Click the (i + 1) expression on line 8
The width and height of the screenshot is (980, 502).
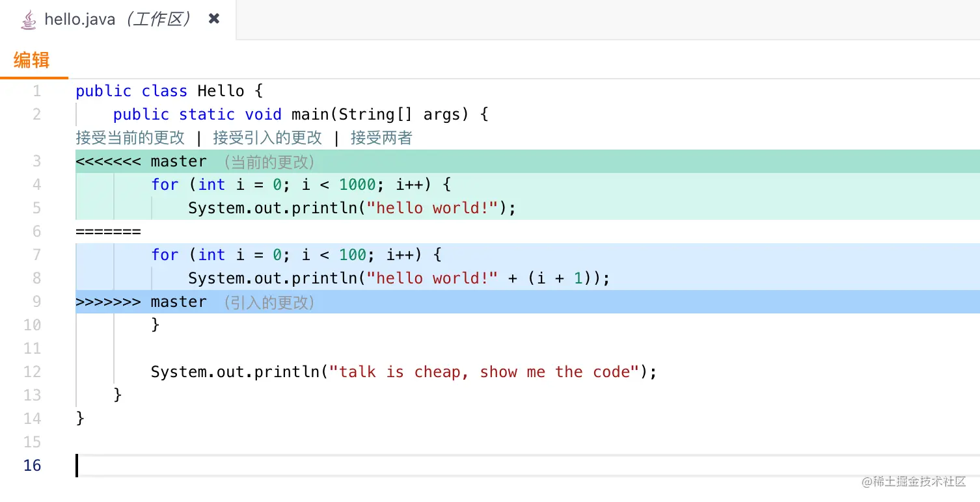(559, 278)
